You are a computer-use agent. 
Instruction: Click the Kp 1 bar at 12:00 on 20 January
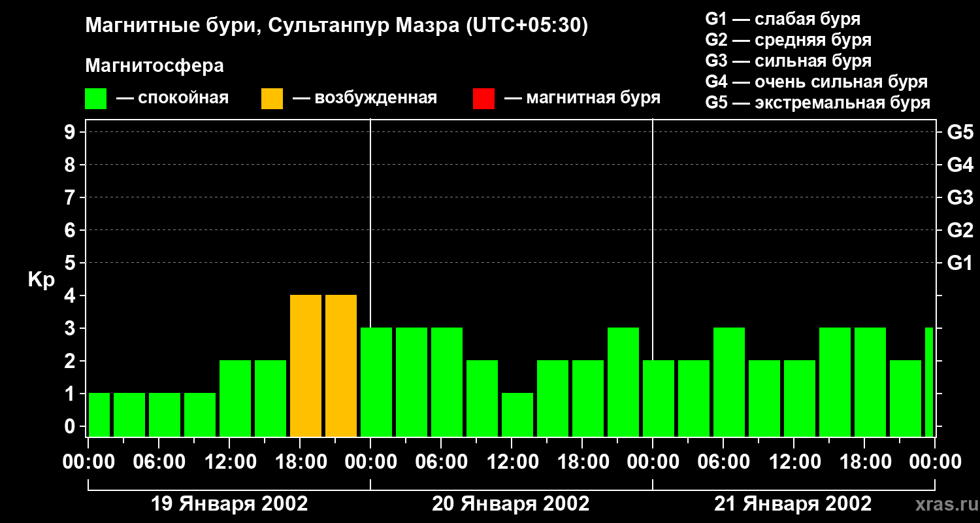click(x=517, y=414)
